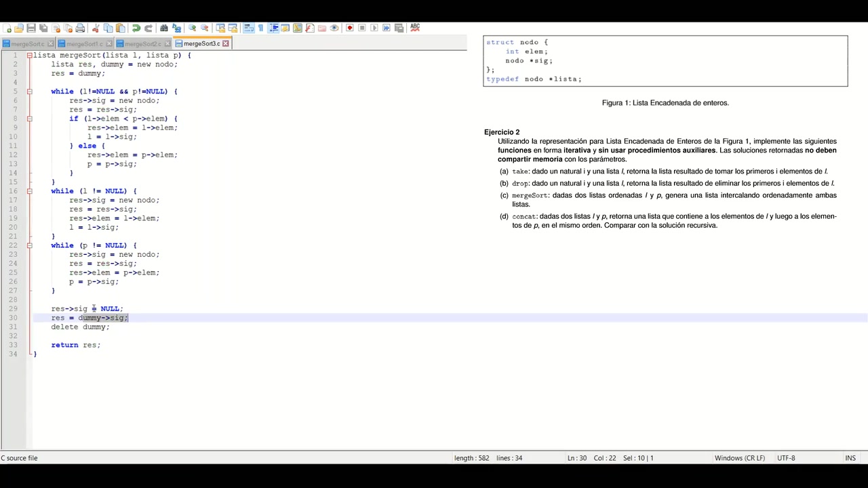Copy the selection using the toolbar icon
868x488 pixels.
click(108, 28)
